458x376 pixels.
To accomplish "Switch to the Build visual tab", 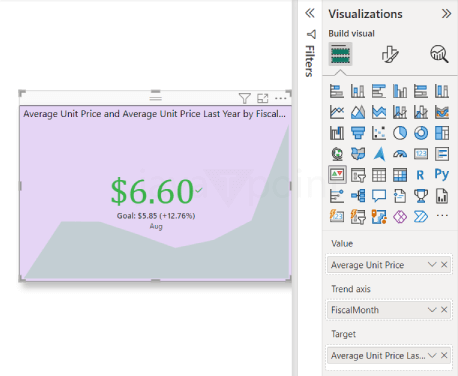I will tap(340, 54).
